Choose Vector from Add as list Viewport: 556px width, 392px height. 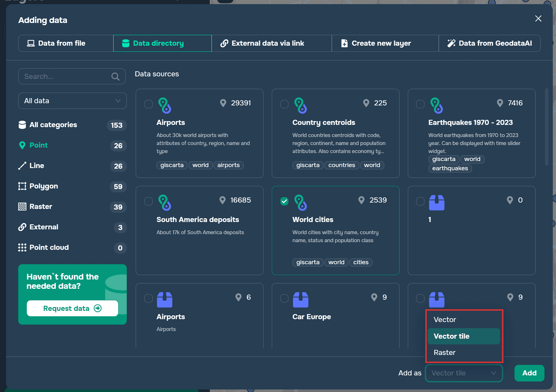point(463,320)
